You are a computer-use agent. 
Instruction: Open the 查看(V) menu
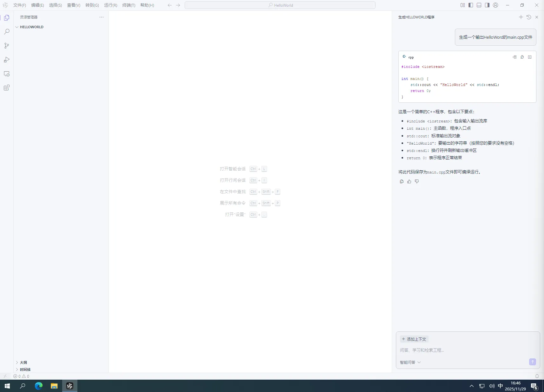pyautogui.click(x=74, y=5)
